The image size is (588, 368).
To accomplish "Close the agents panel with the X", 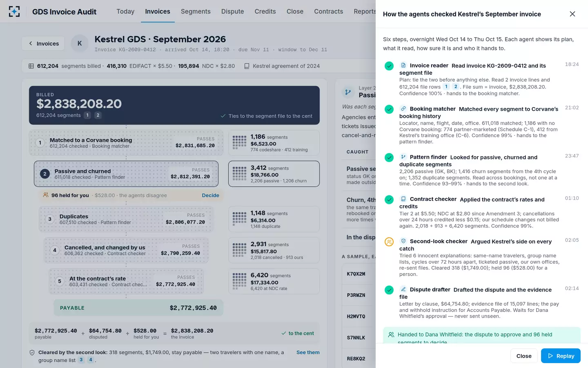I will [x=572, y=14].
